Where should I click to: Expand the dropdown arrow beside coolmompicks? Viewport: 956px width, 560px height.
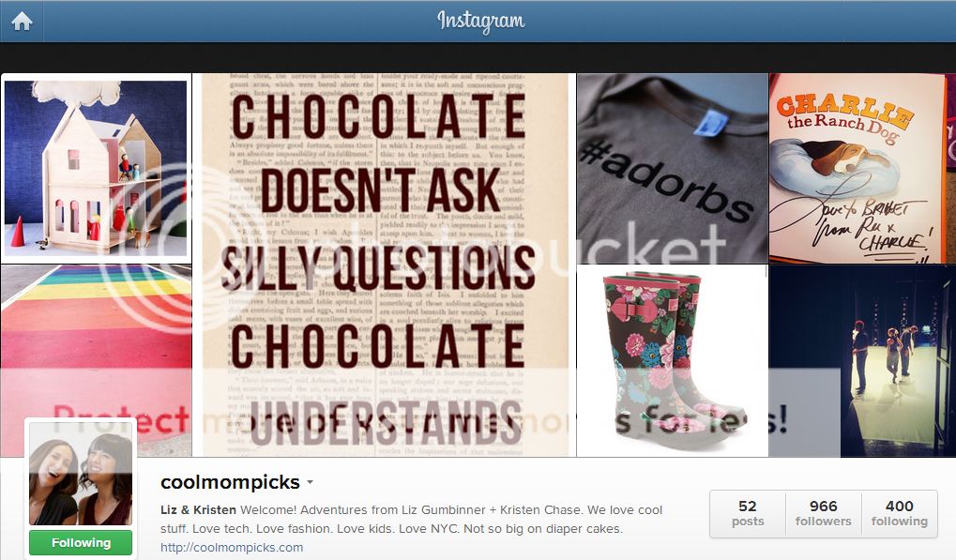coord(310,482)
